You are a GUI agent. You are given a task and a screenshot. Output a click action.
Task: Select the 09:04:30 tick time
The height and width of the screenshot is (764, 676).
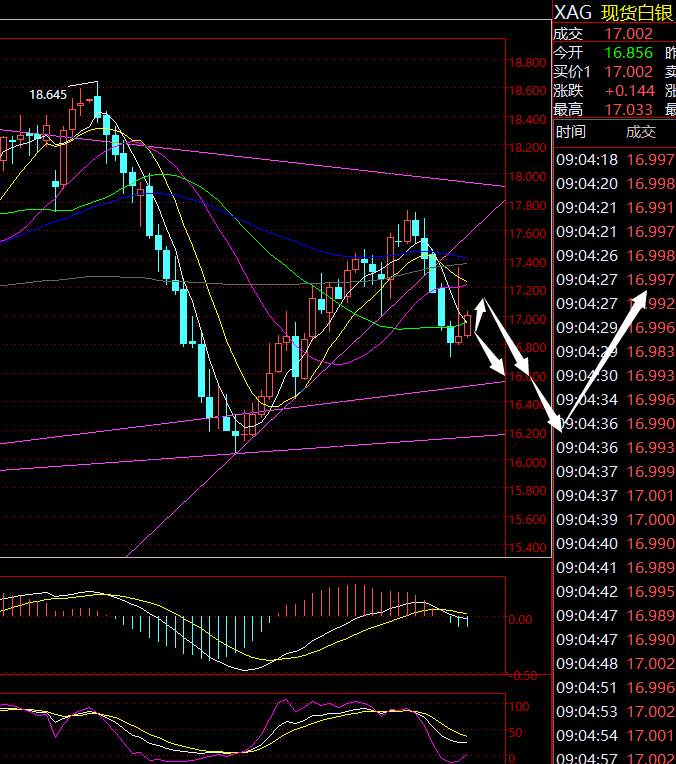[x=587, y=375]
